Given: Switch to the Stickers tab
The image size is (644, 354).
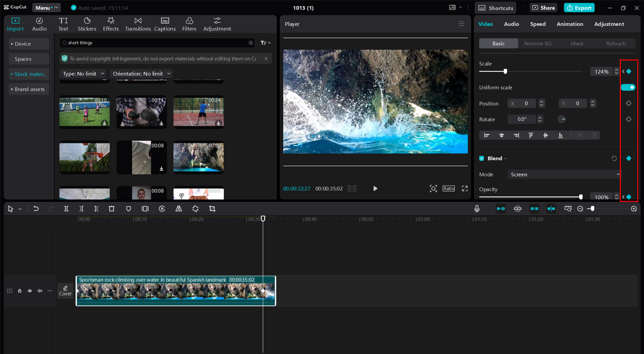Looking at the screenshot, I should pos(87,24).
